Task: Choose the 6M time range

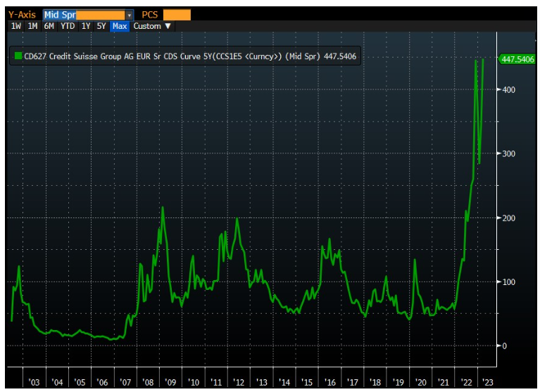Action: click(49, 26)
